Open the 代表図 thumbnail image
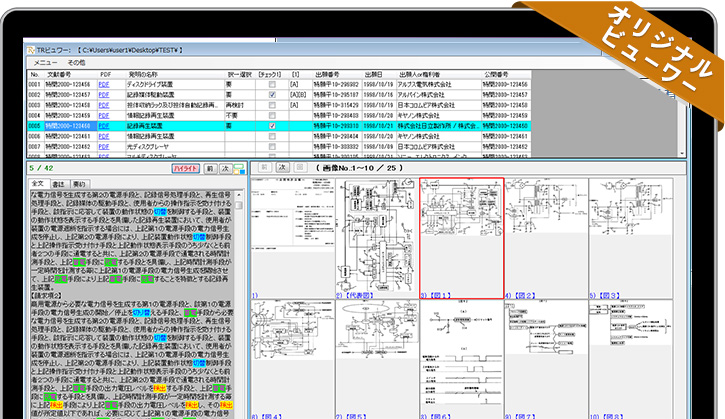 [x=375, y=237]
